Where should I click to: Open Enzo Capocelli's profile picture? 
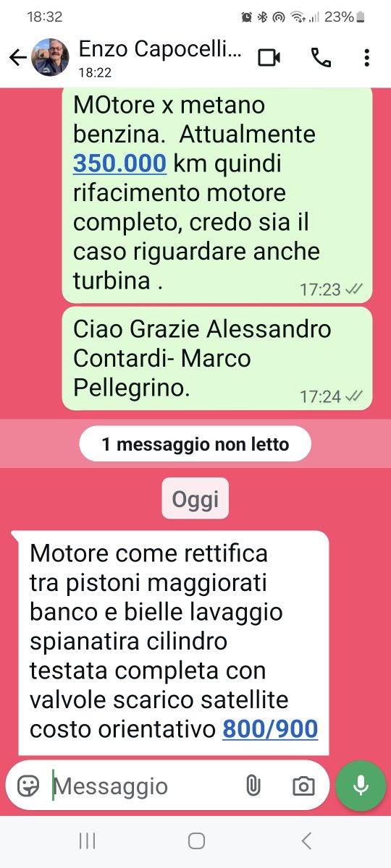pyautogui.click(x=51, y=57)
